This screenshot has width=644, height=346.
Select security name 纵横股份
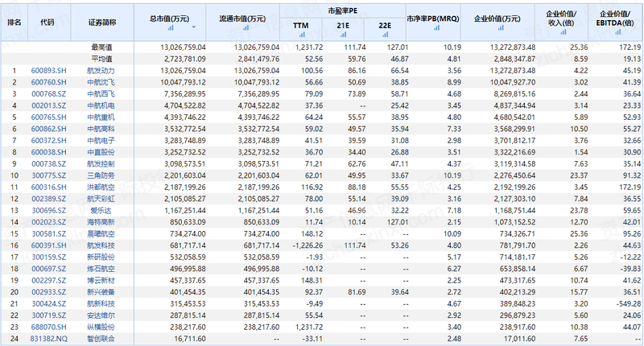click(101, 327)
